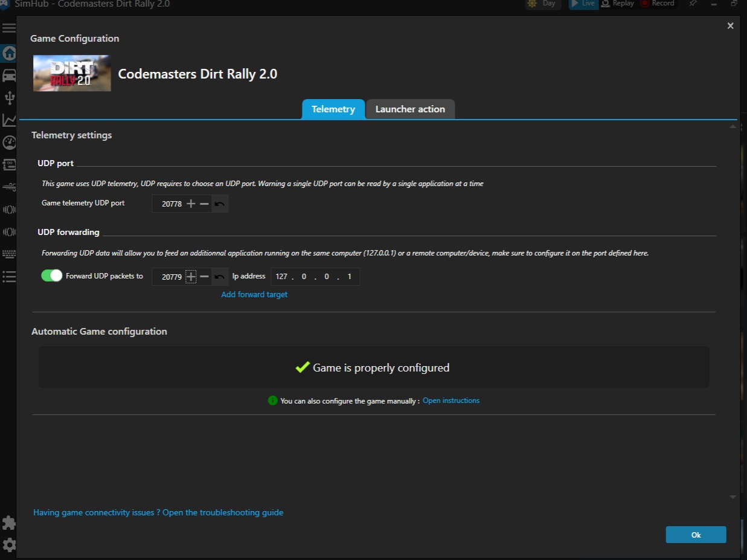
Task: Open the wind simulation sidebar icon
Action: (x=8, y=187)
